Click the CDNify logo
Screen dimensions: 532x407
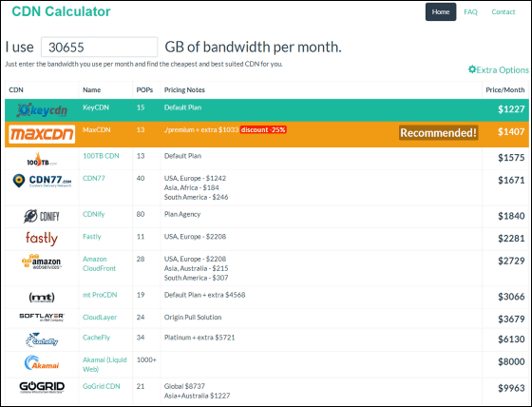(x=42, y=216)
